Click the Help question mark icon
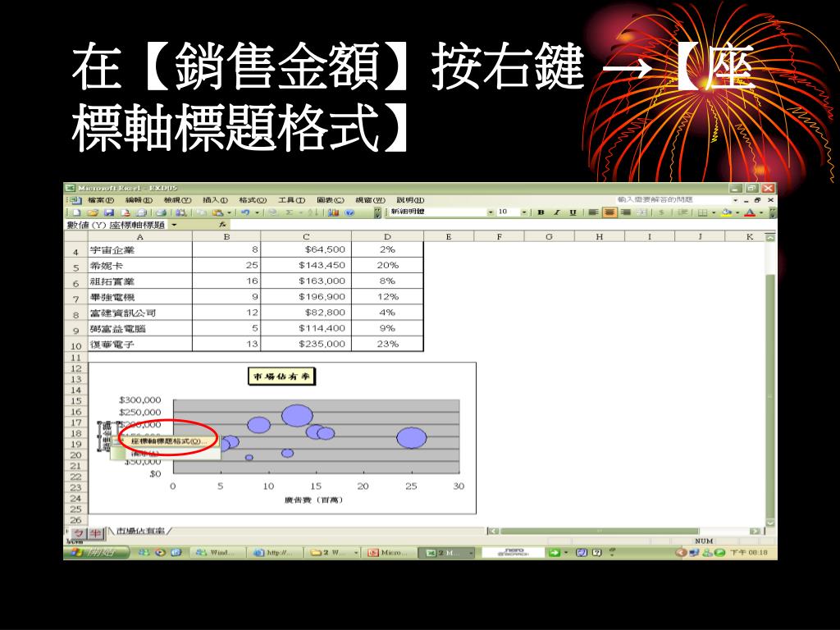This screenshot has height=630, width=840. (x=349, y=212)
